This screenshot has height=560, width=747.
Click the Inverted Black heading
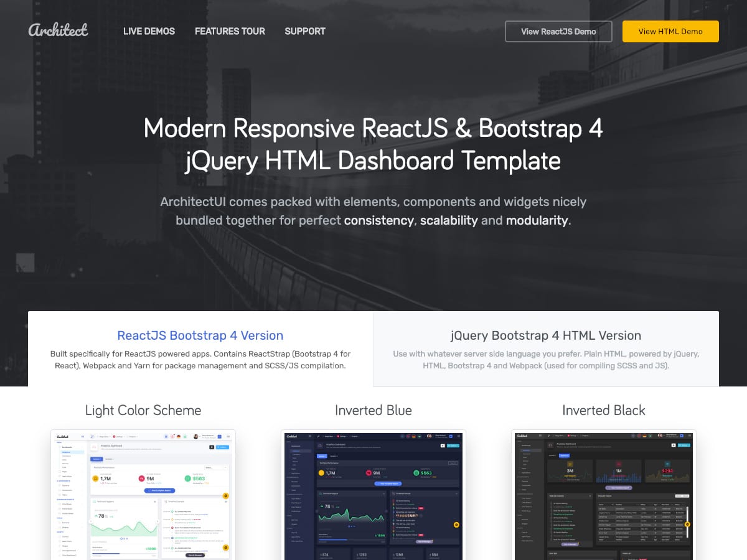[x=604, y=411]
